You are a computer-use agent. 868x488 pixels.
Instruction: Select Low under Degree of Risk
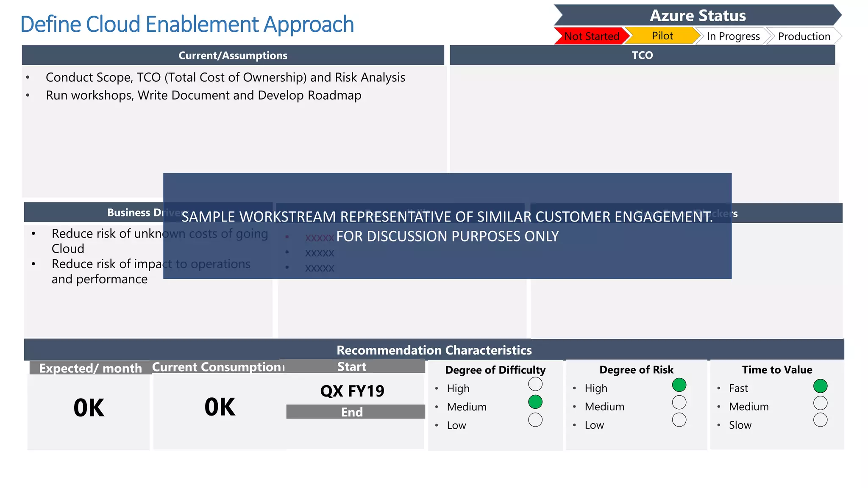pyautogui.click(x=679, y=420)
